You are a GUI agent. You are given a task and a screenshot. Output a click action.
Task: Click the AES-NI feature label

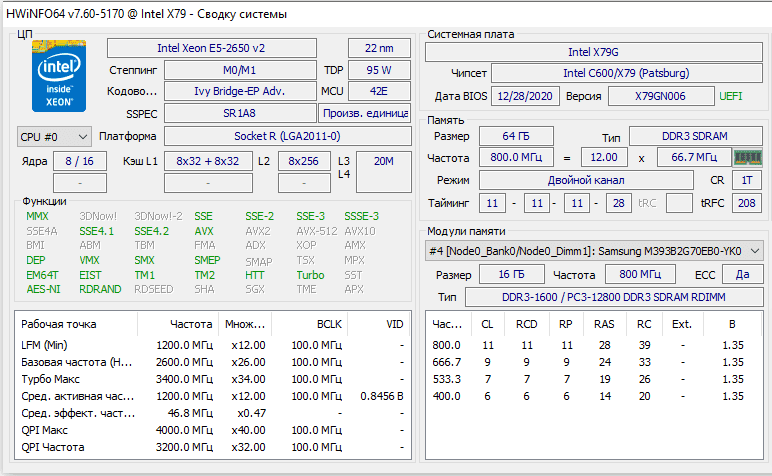point(42,289)
